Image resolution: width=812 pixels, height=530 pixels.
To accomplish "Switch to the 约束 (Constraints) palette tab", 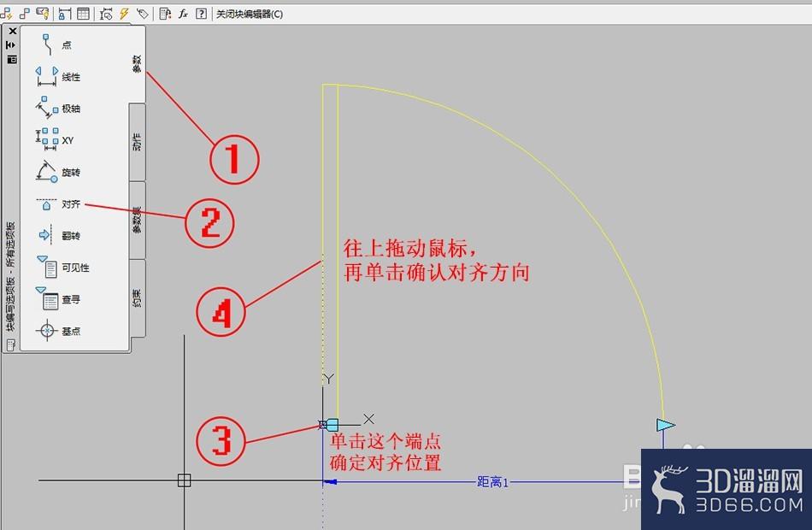I will (x=137, y=297).
